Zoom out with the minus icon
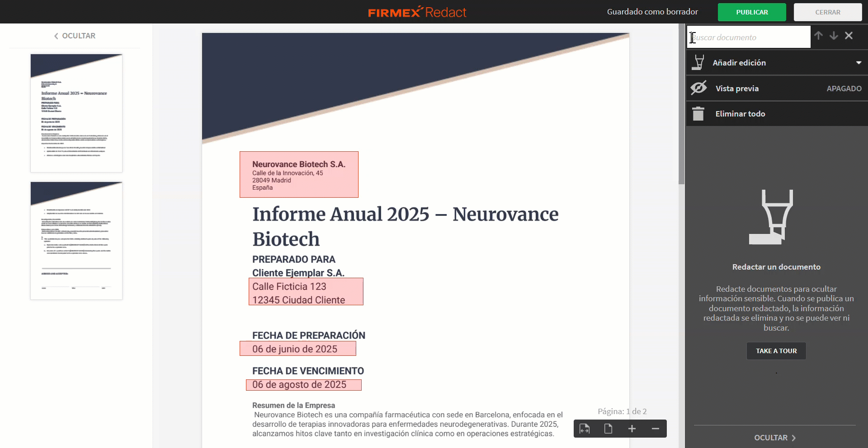 [x=656, y=429]
